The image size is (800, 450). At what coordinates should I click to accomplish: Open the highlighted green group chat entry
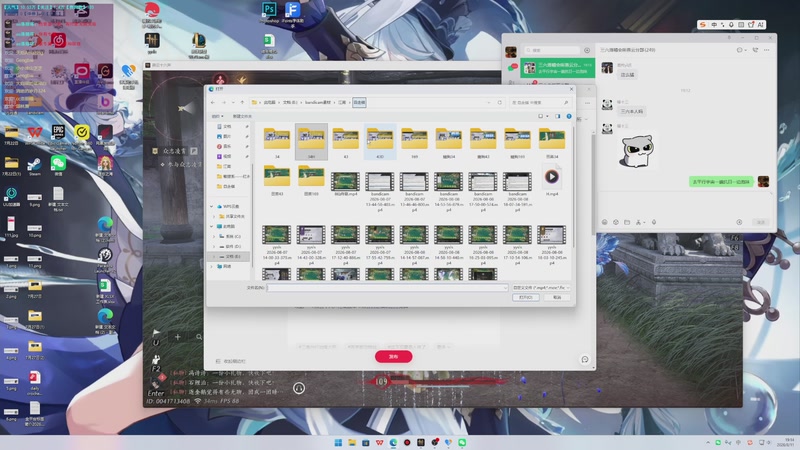(558, 68)
